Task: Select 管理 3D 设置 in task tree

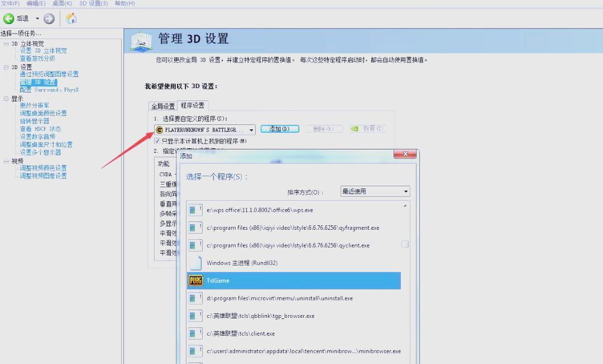Action: coord(38,82)
